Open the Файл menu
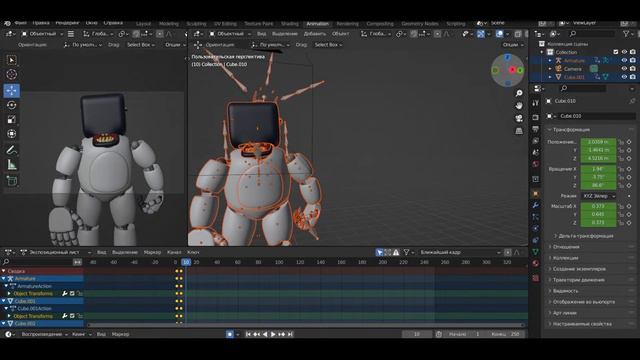Viewport: 640px width, 360px height. tap(20, 23)
